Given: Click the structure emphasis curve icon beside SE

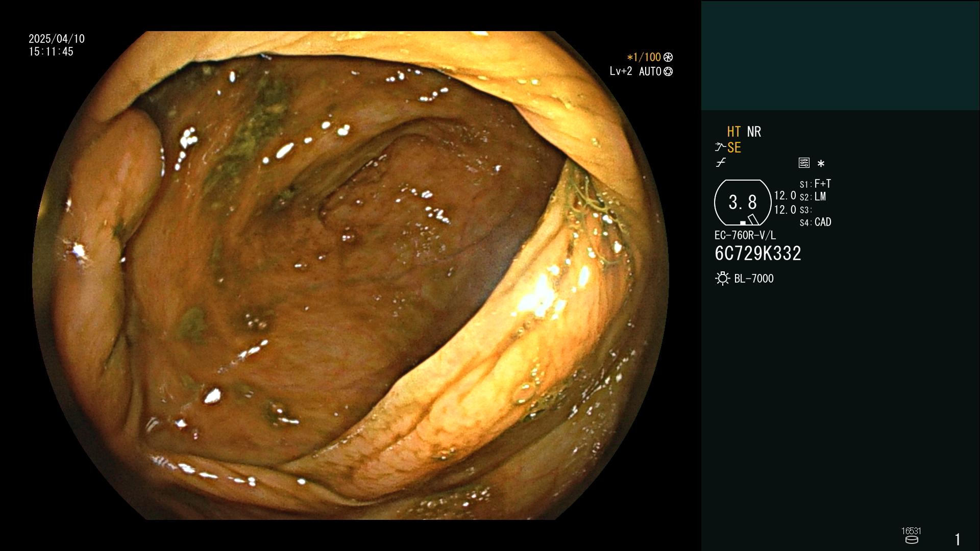Looking at the screenshot, I should [x=720, y=147].
